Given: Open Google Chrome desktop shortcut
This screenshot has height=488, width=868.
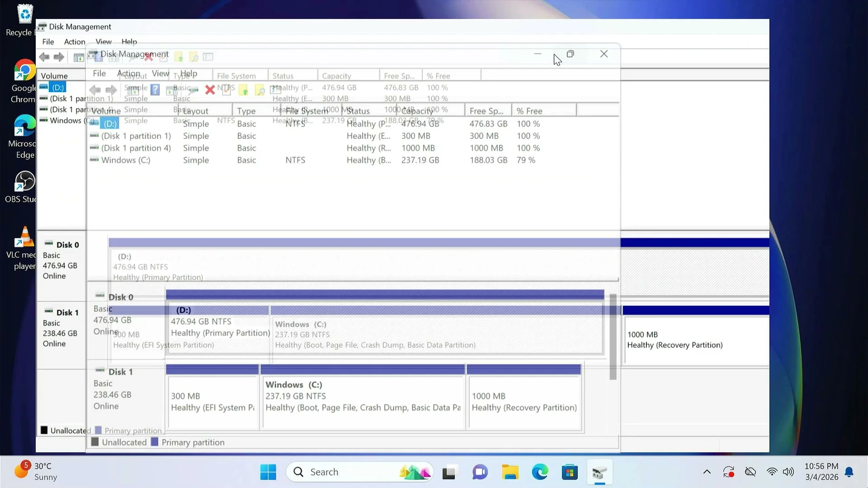Looking at the screenshot, I should click(x=24, y=81).
